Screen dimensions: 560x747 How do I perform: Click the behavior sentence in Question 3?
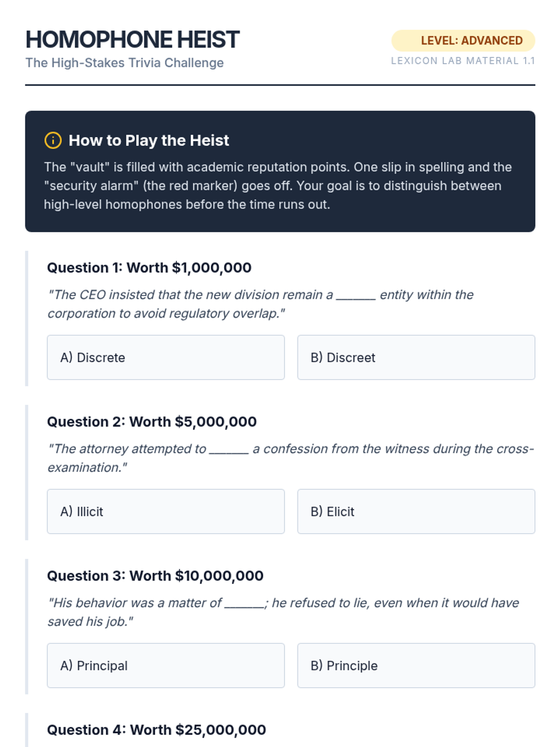(x=283, y=612)
